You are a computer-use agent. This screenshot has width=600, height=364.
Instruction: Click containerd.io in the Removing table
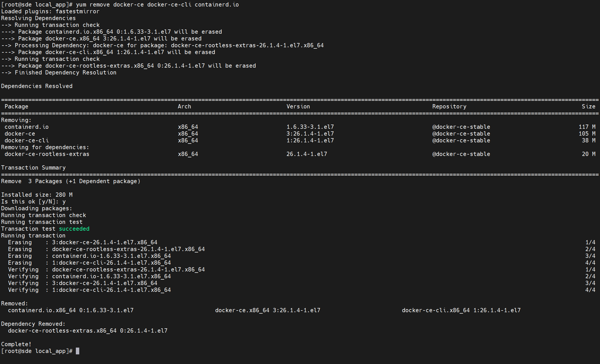27,127
